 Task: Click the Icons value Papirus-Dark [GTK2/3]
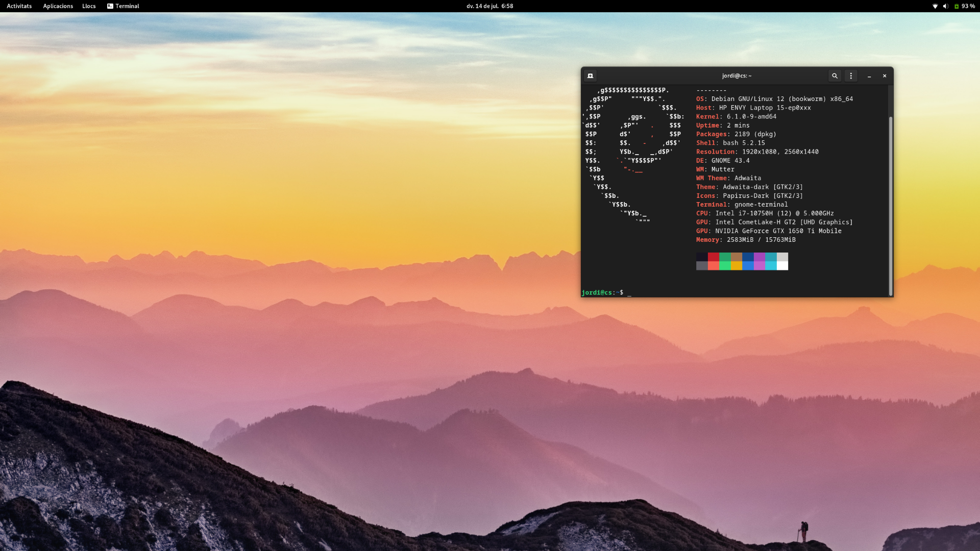[x=763, y=196]
